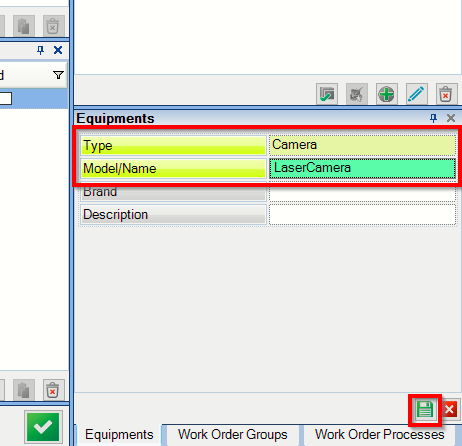Click the Model/Name field with LaserCamera
462x446 pixels.
click(362, 168)
